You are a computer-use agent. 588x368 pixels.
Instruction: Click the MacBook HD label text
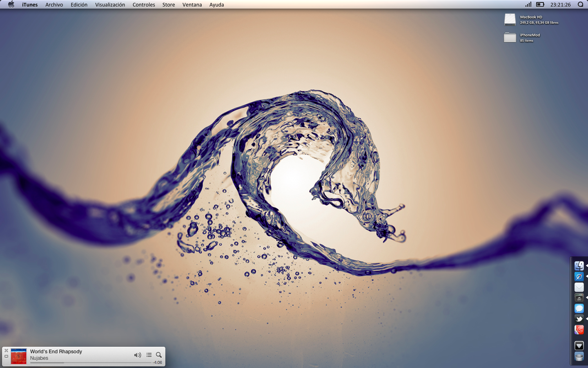pos(531,17)
